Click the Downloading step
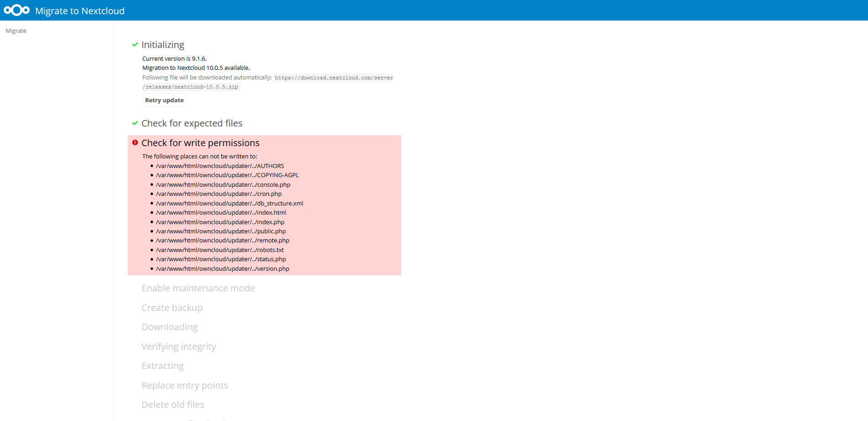The width and height of the screenshot is (868, 421). (170, 327)
